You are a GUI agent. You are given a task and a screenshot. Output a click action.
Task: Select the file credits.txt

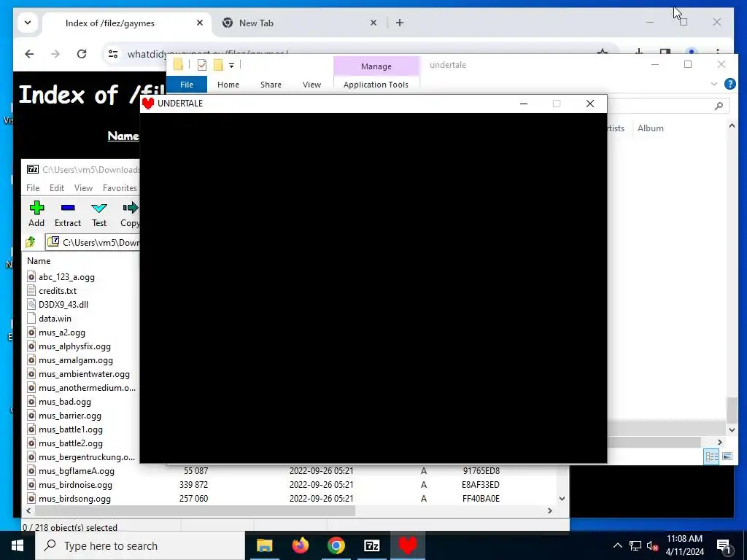click(x=58, y=291)
